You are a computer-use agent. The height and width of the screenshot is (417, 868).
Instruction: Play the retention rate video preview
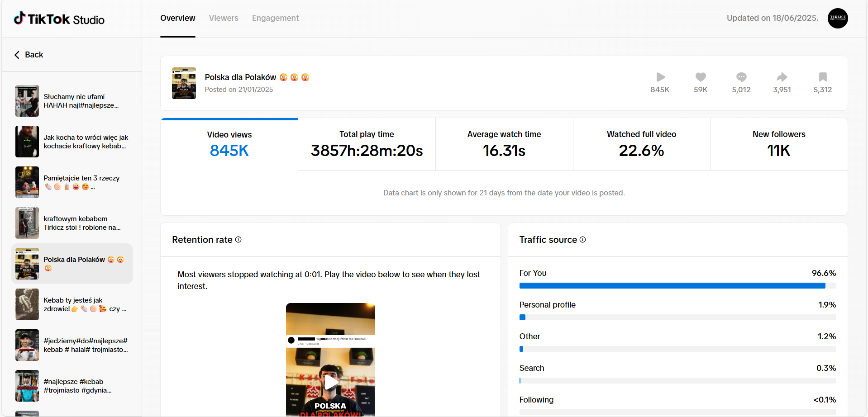tap(331, 382)
